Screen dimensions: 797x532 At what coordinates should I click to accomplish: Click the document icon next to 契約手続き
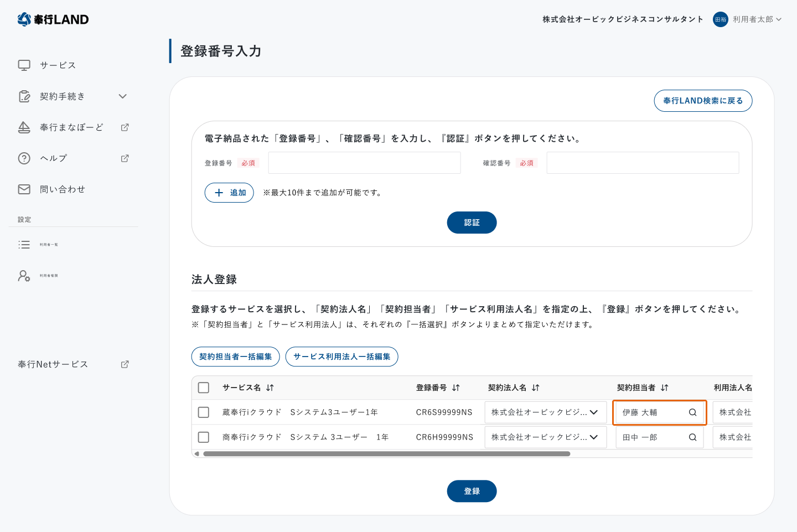24,96
